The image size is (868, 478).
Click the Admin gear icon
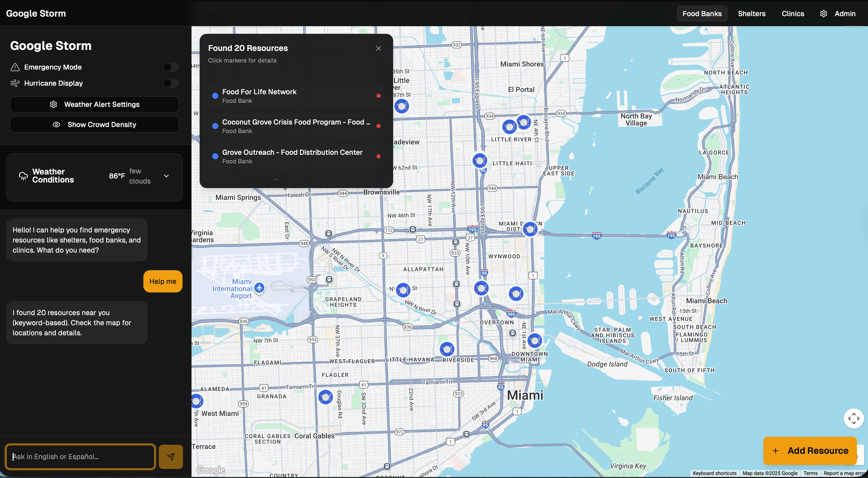823,13
